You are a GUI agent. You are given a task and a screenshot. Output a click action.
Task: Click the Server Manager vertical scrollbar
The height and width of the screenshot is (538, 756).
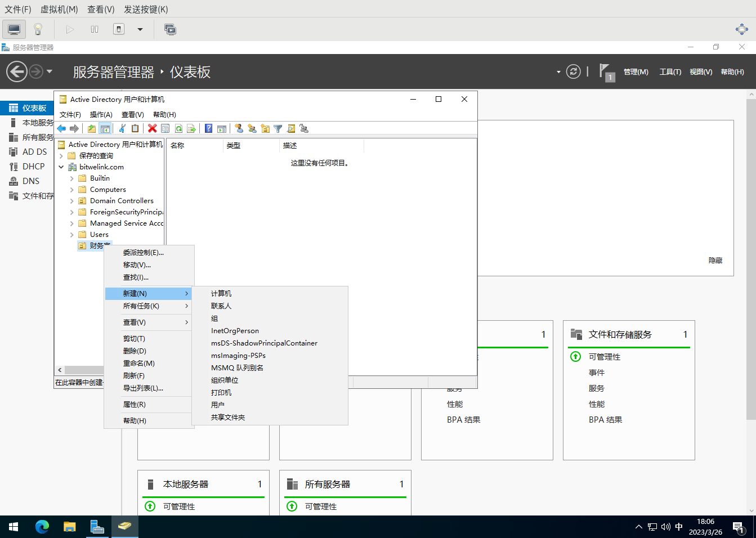tap(751, 259)
